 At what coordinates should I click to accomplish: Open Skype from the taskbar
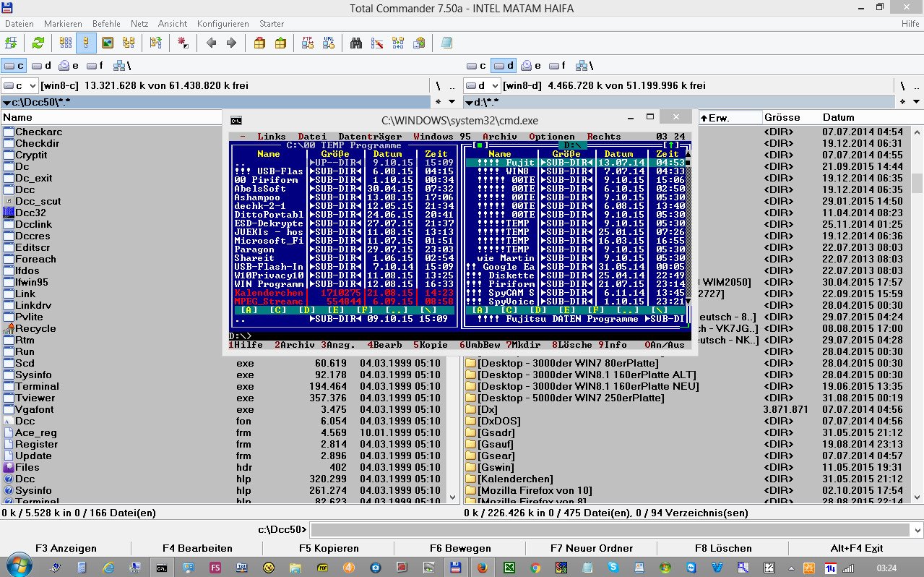[x=613, y=568]
